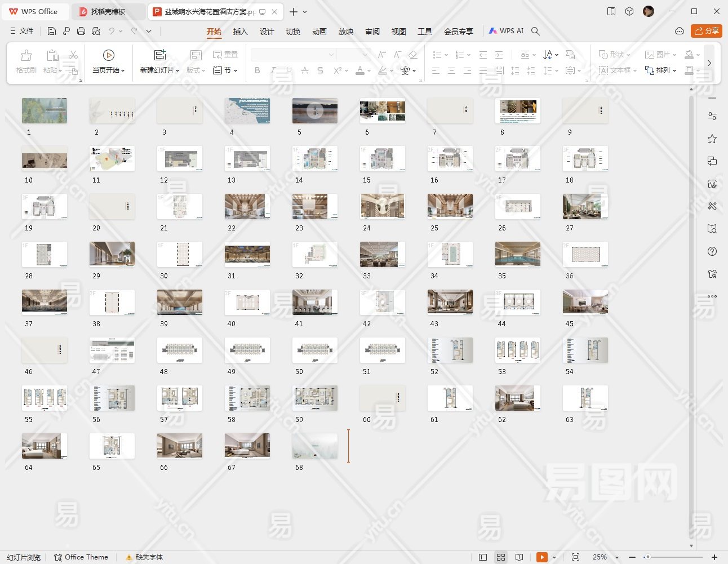728x564 pixels.
Task: Toggle Slide Sorter view button
Action: [501, 557]
